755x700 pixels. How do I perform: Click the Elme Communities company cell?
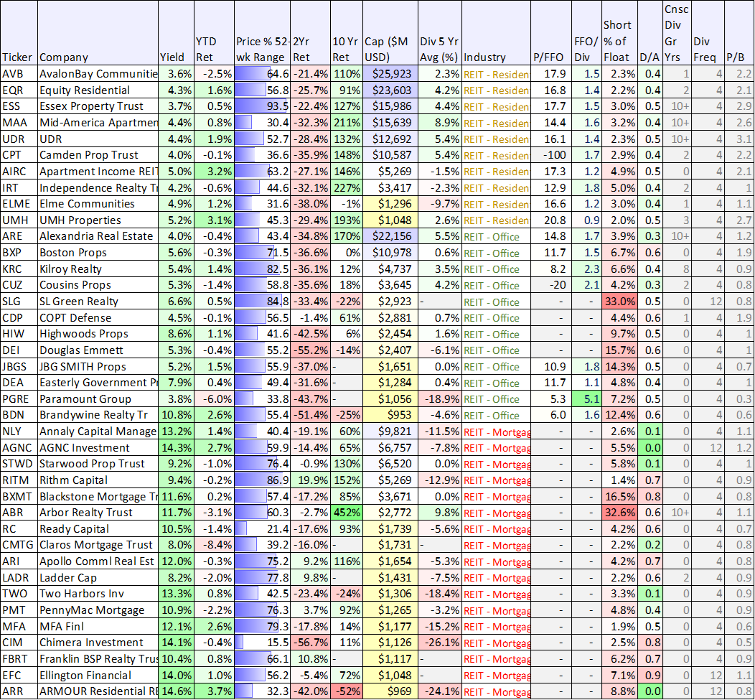pos(98,204)
